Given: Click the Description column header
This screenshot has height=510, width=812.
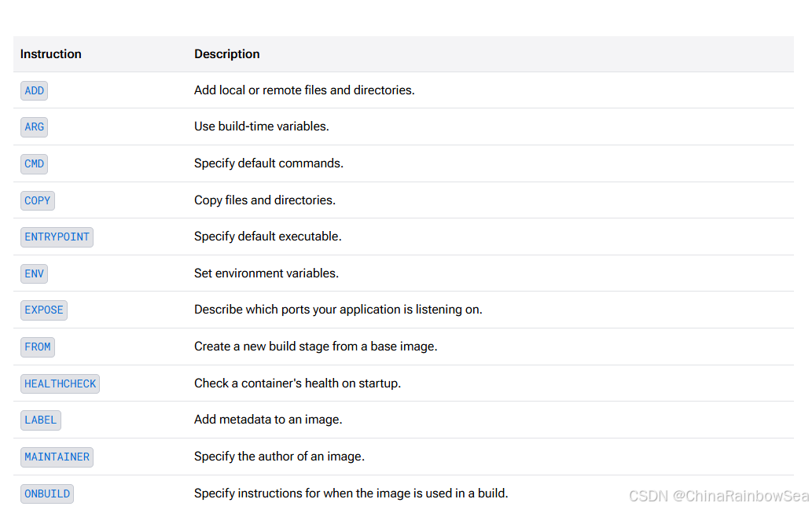Looking at the screenshot, I should click(227, 54).
